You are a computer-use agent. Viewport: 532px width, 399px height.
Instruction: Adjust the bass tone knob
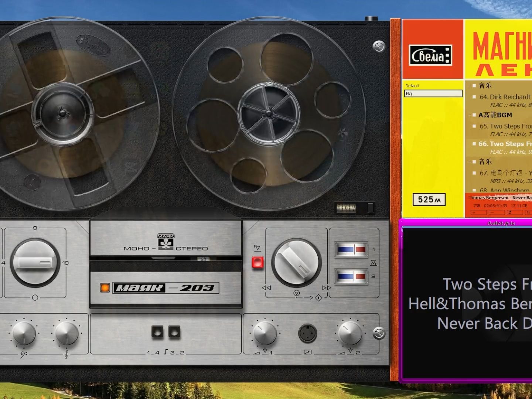24,333
